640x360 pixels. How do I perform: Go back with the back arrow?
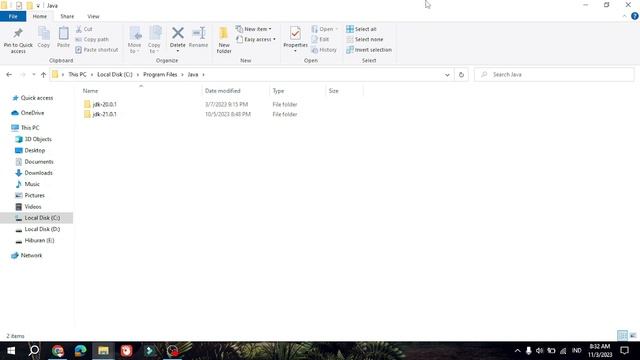(9, 75)
